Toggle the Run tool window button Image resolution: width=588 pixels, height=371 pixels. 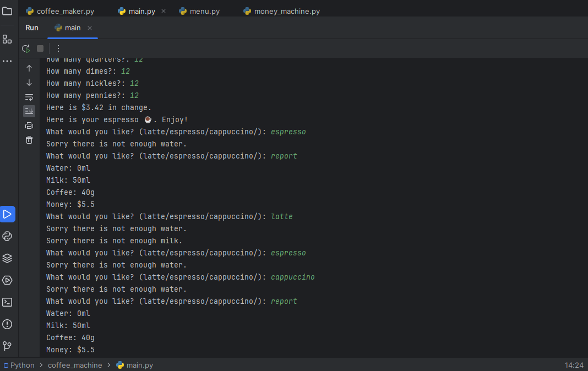point(7,214)
